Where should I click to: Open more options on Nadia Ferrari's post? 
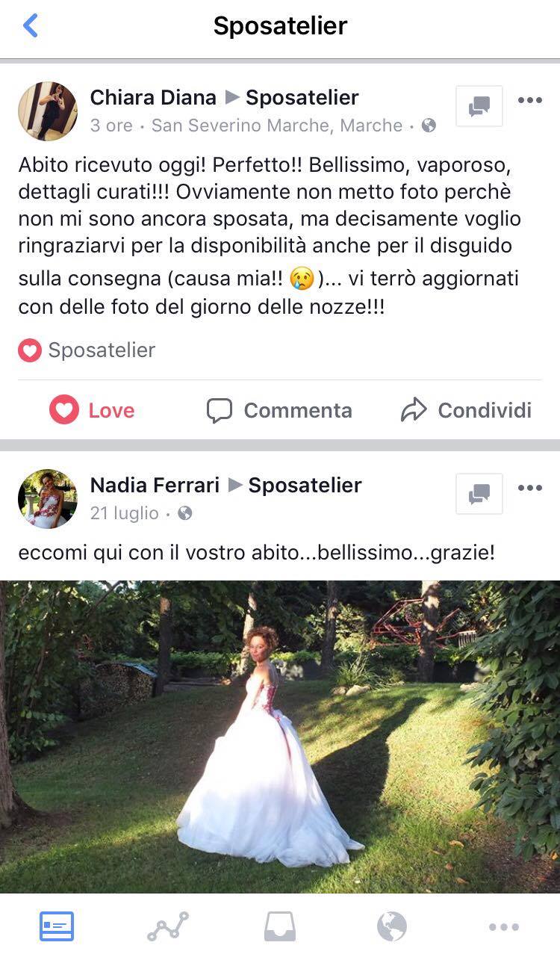tap(530, 488)
